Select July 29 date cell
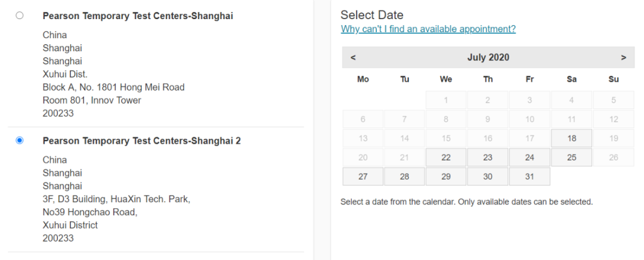The height and width of the screenshot is (260, 644). pos(446,177)
